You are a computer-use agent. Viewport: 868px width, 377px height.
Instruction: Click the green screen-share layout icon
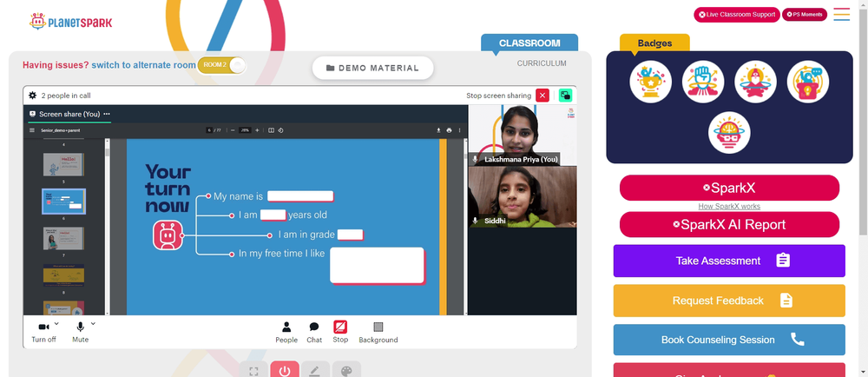point(565,96)
